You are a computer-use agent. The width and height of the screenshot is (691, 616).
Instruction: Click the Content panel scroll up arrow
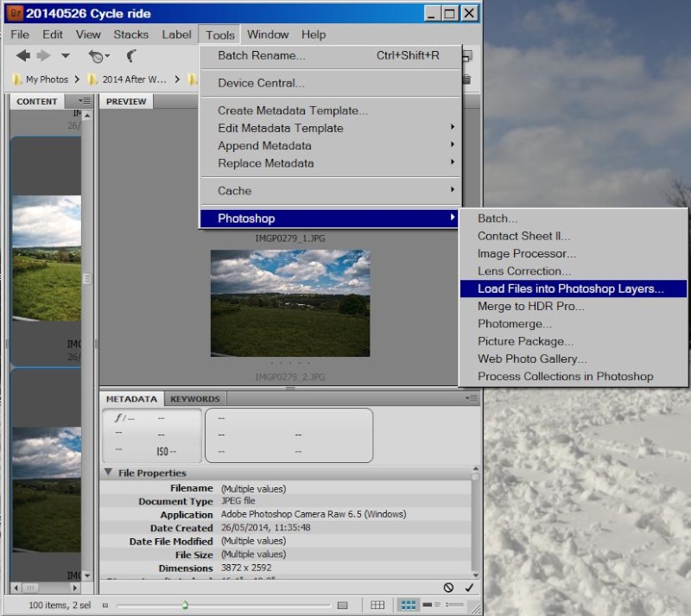click(x=87, y=116)
